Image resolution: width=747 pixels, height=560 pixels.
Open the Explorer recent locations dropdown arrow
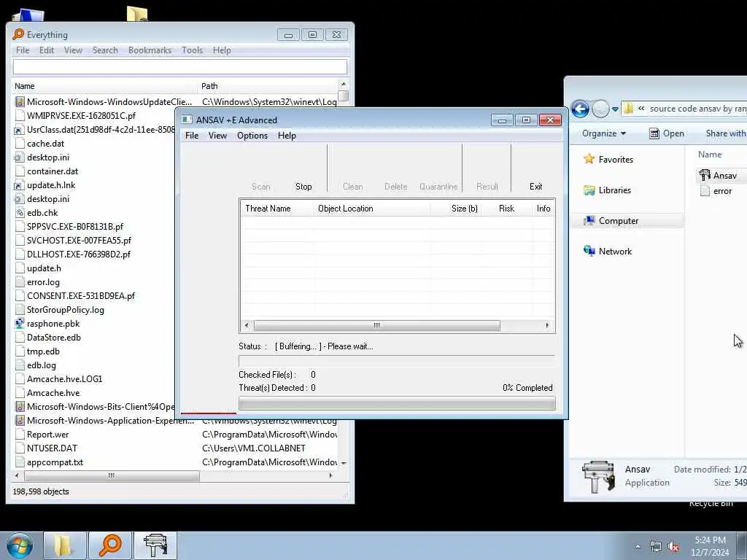point(615,109)
